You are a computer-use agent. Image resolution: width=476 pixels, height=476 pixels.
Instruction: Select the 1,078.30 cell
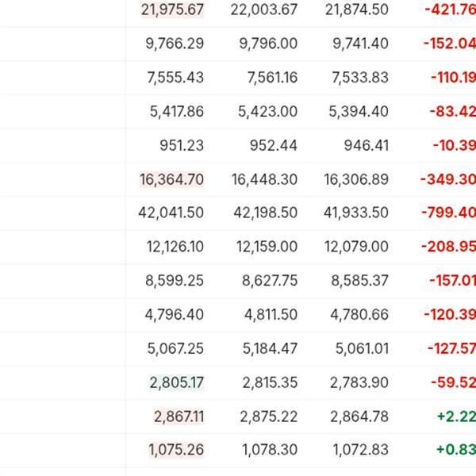click(x=268, y=451)
